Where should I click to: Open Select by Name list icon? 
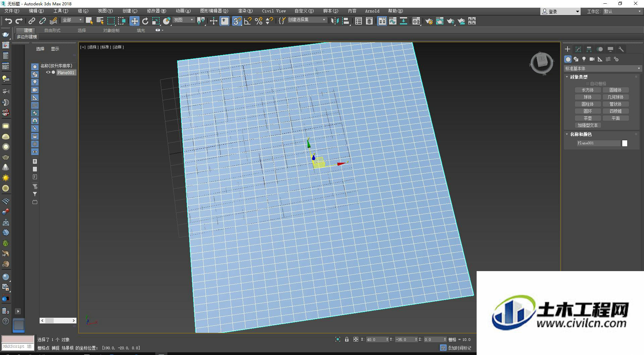(x=100, y=21)
